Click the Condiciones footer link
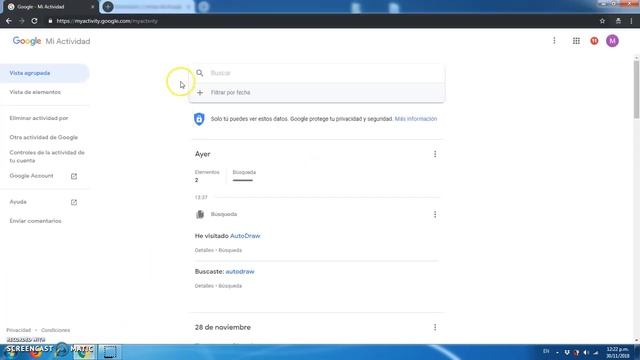The width and height of the screenshot is (640, 360). (56, 330)
